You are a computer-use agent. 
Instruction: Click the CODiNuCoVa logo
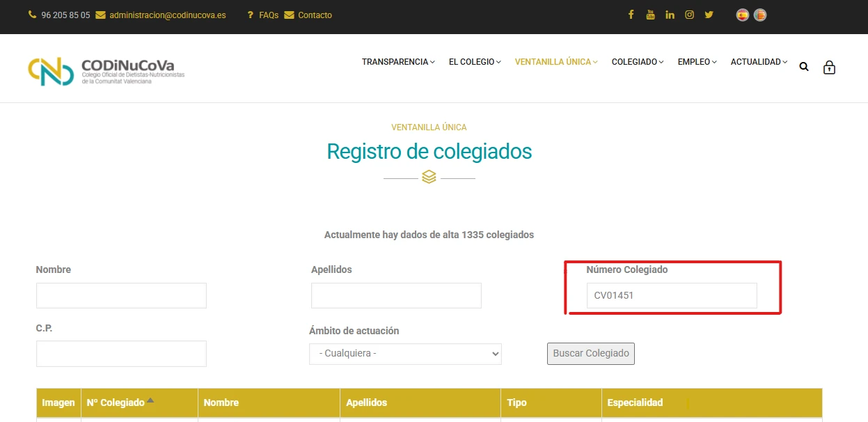pyautogui.click(x=106, y=70)
